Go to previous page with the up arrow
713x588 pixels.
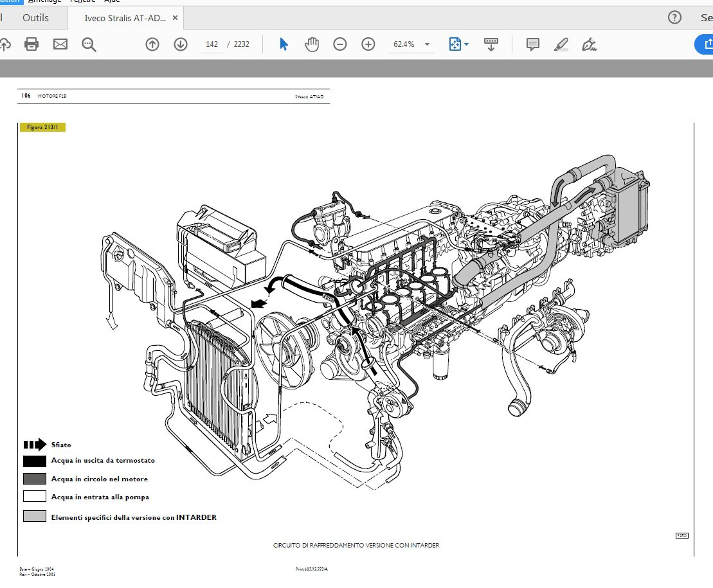(x=152, y=44)
